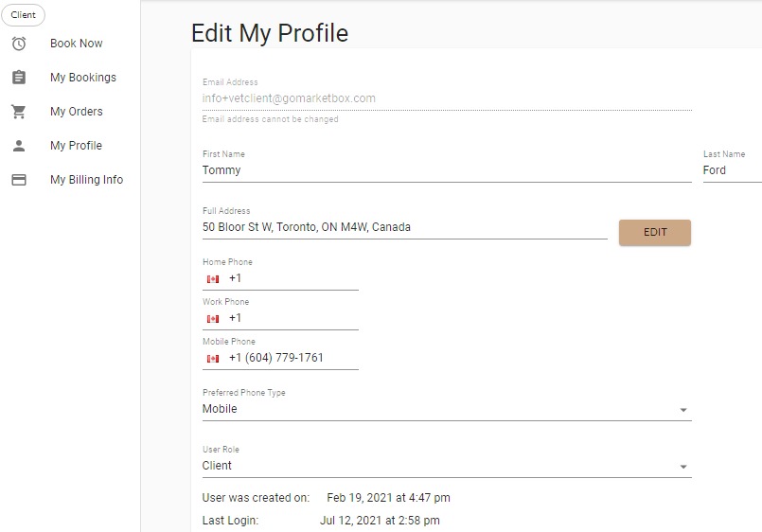Focus the Last Name field with Ford
The image size is (762, 532).
point(733,170)
